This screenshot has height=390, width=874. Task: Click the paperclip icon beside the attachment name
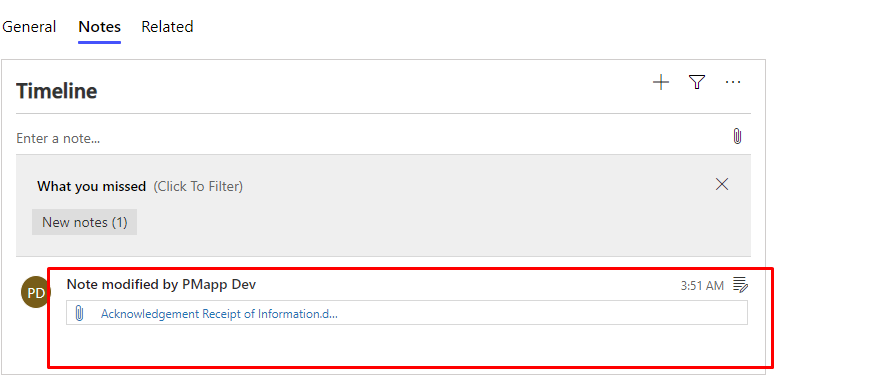79,313
